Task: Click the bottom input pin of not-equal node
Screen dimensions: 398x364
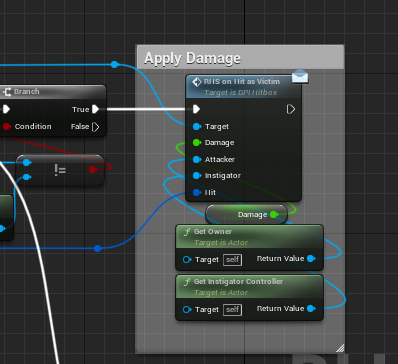Action: 27,177
